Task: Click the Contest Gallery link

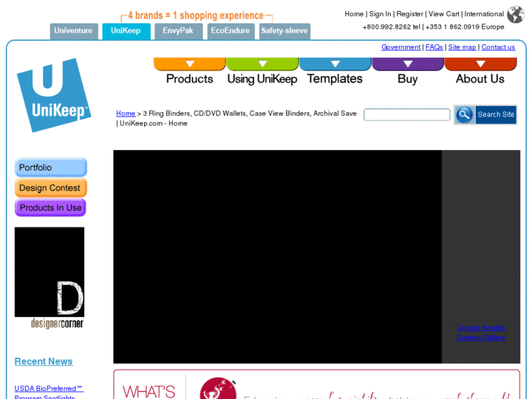Action: click(x=481, y=338)
